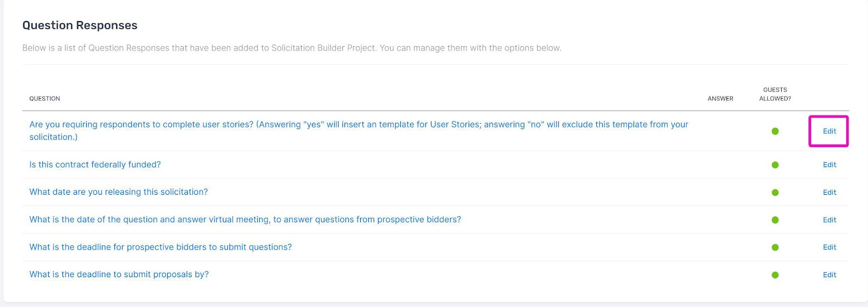Click green guests-allowed dot for virtual meeting row
868x307 pixels.
tap(775, 220)
